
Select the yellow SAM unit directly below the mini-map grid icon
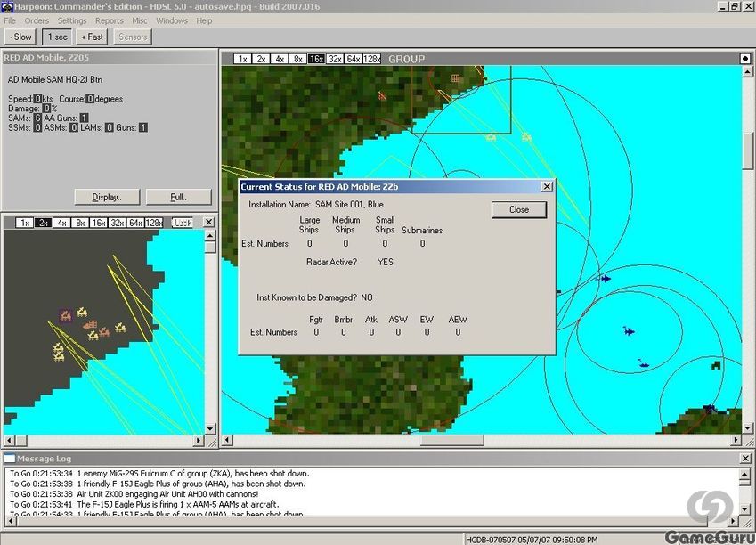pos(93,335)
